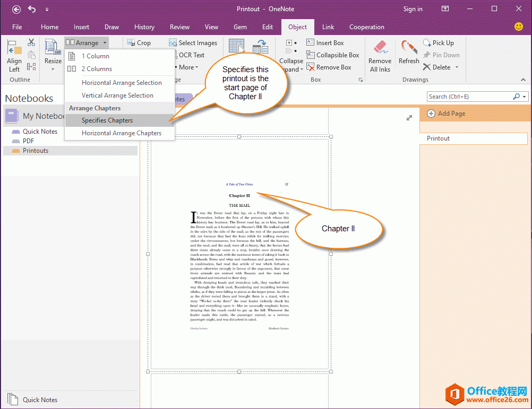
Task: Open the Delete dropdown arrow
Action: coord(457,67)
